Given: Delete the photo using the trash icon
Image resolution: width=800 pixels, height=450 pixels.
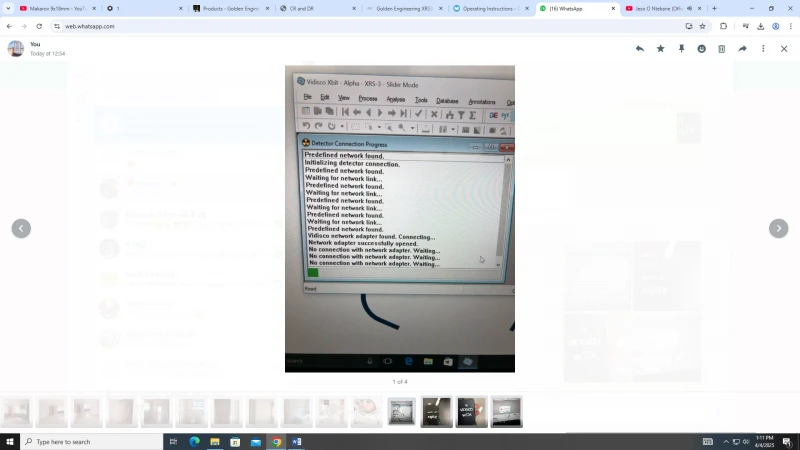Looking at the screenshot, I should pyautogui.click(x=722, y=48).
